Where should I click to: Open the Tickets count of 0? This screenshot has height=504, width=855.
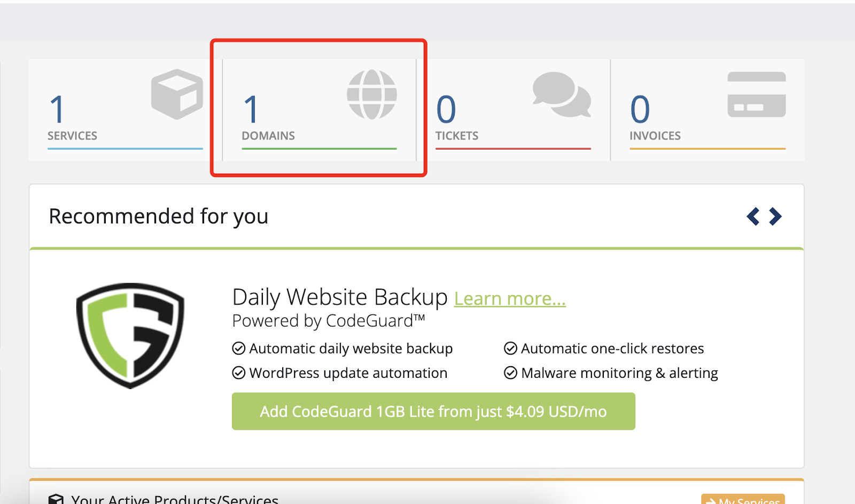[x=446, y=110]
